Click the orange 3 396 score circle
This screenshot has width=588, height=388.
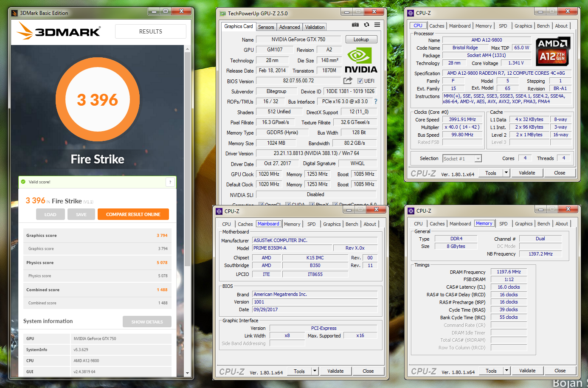click(x=98, y=100)
